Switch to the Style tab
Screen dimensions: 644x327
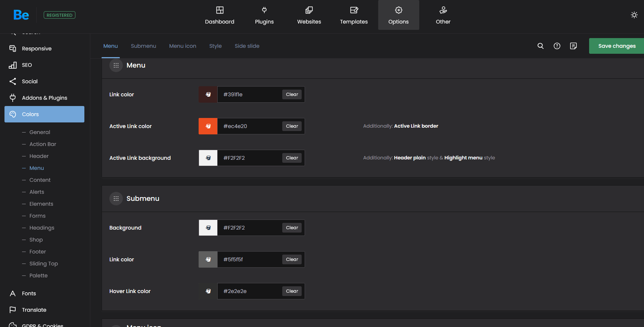pos(215,46)
